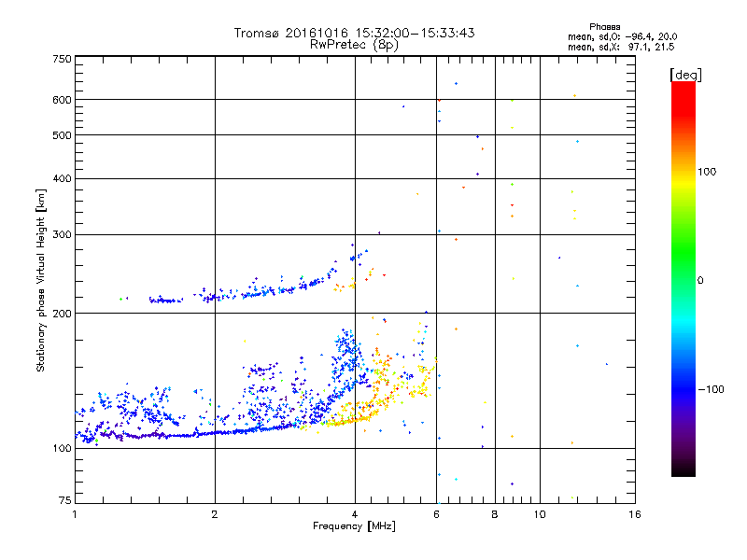The image size is (747, 560).
Task: Click the y-axis tick label '400'
Action: [63, 178]
